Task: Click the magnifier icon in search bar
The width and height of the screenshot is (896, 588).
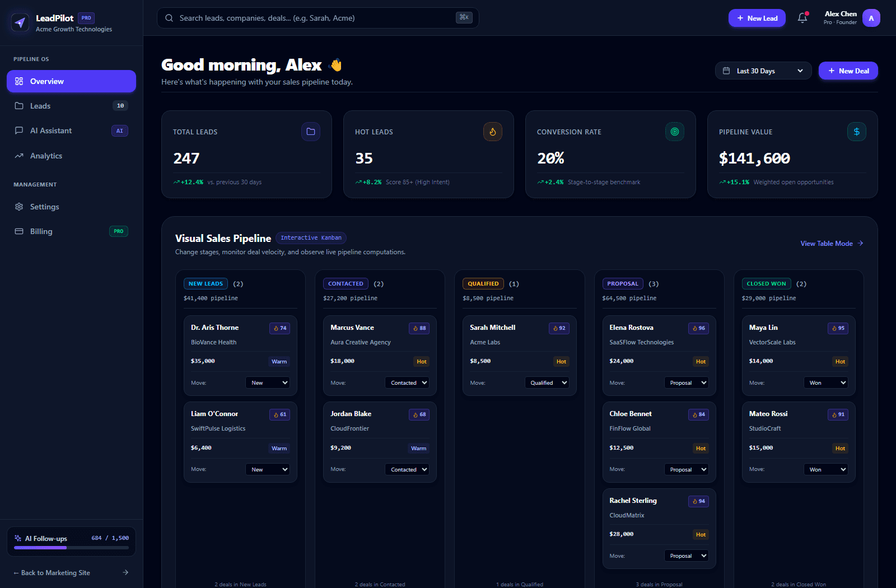Action: click(169, 18)
